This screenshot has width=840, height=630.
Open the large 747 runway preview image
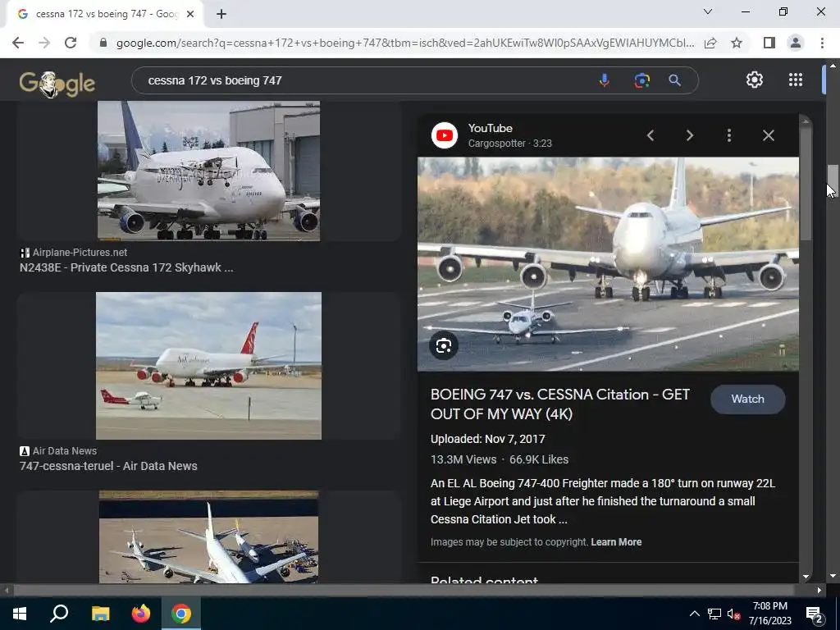point(608,264)
